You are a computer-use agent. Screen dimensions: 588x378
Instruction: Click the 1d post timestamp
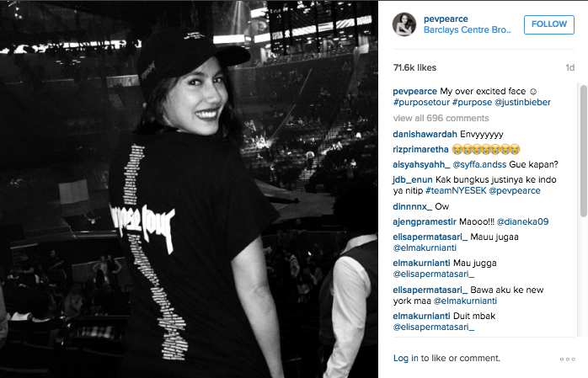point(570,68)
